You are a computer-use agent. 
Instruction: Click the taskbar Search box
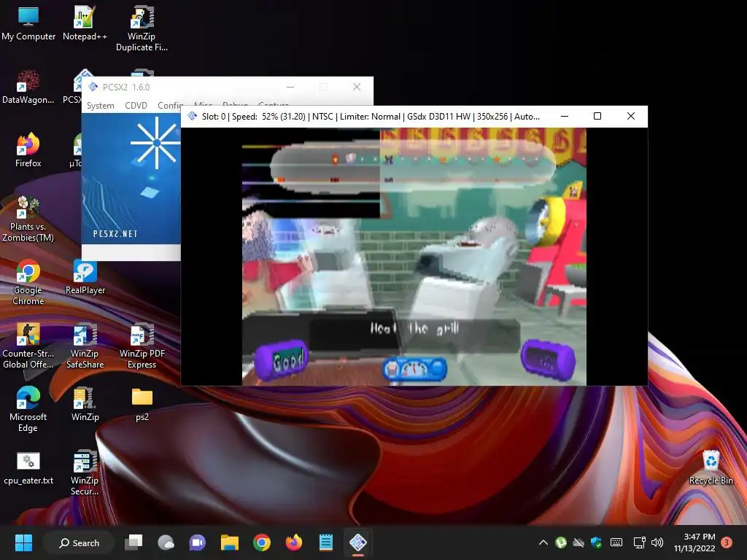(79, 542)
